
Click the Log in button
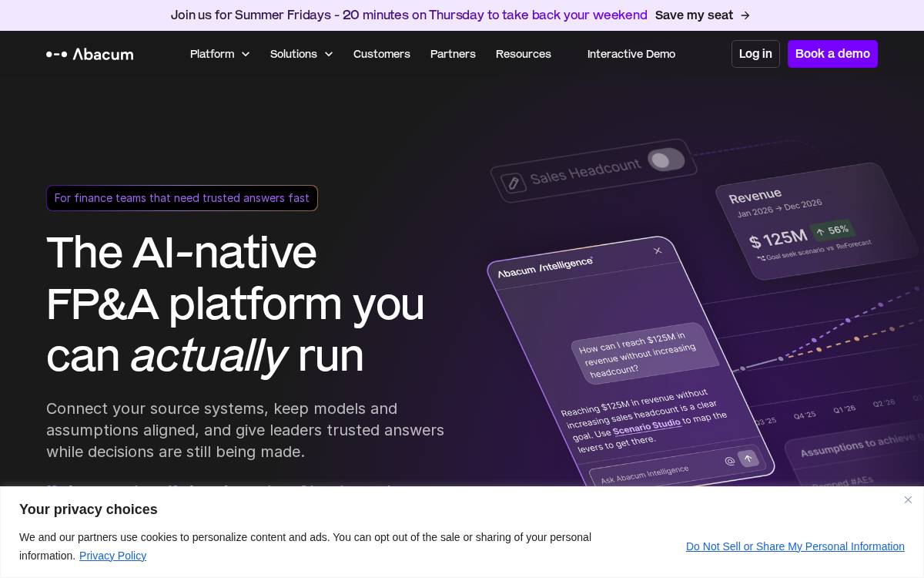coord(755,54)
